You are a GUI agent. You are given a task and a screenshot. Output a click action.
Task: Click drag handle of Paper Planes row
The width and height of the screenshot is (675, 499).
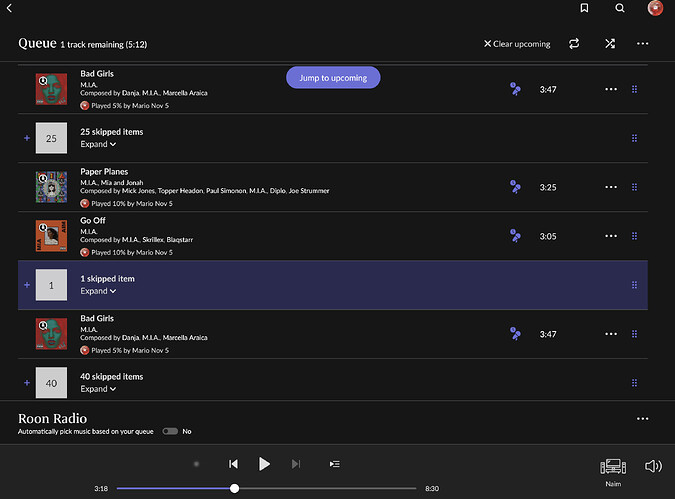(x=634, y=187)
